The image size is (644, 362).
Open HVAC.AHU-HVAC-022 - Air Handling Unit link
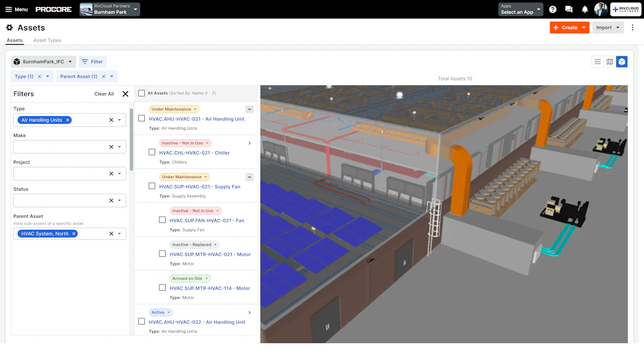click(197, 322)
